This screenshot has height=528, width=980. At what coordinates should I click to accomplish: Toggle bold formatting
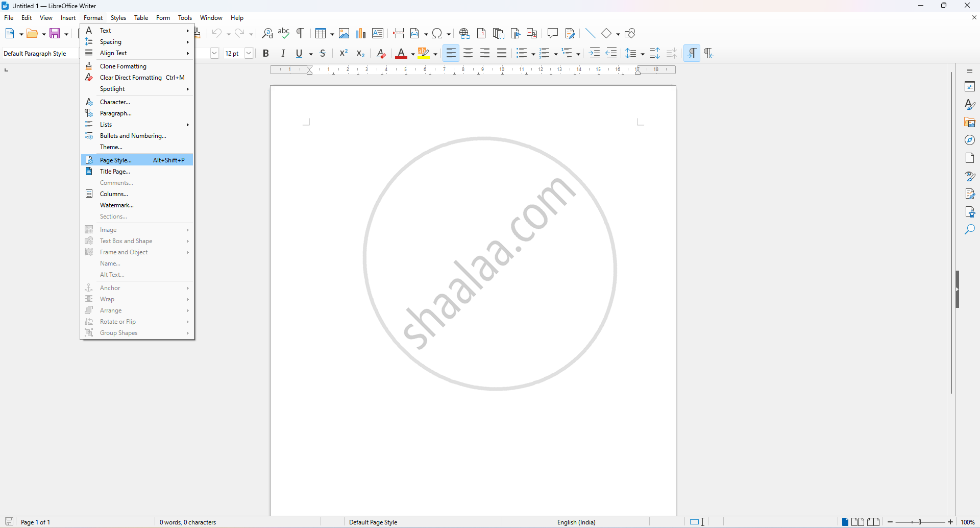tap(266, 54)
